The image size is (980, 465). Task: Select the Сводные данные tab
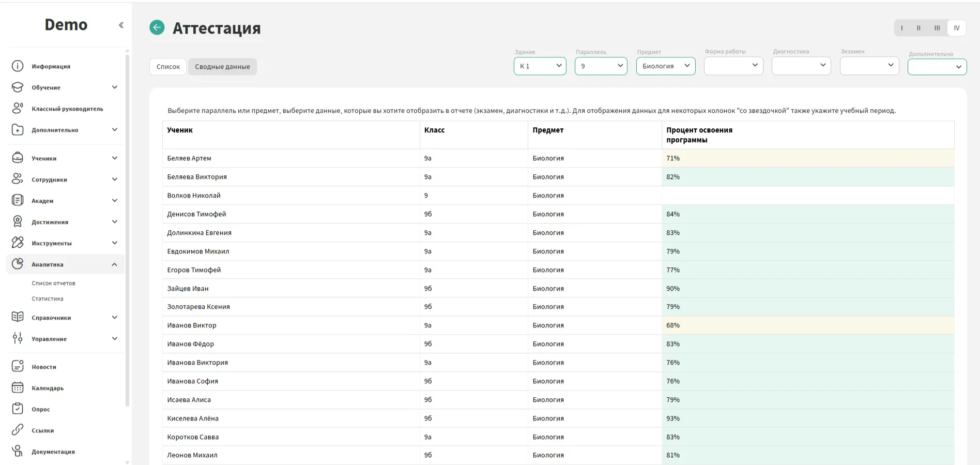(222, 67)
